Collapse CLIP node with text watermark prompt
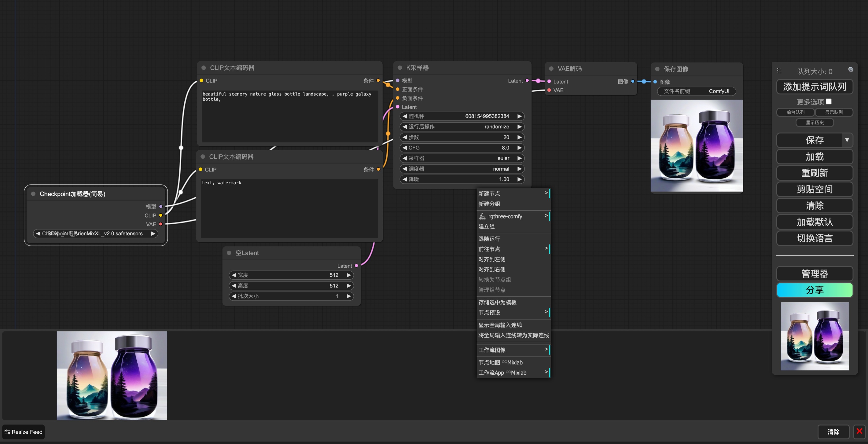The width and height of the screenshot is (868, 444). [203, 157]
